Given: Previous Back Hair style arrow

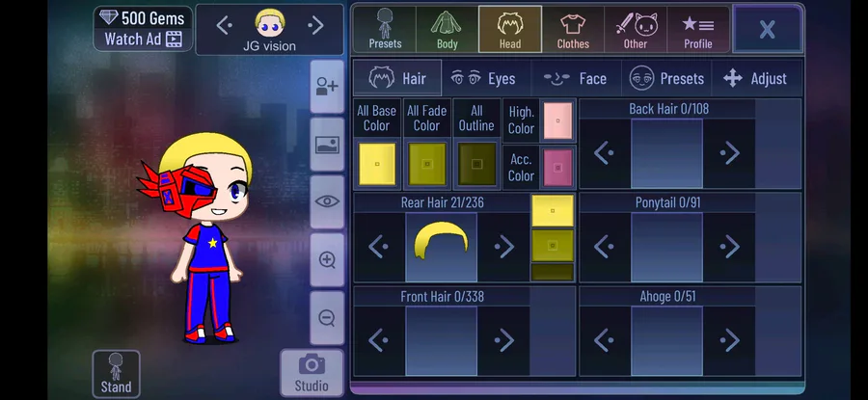Looking at the screenshot, I should click(605, 153).
